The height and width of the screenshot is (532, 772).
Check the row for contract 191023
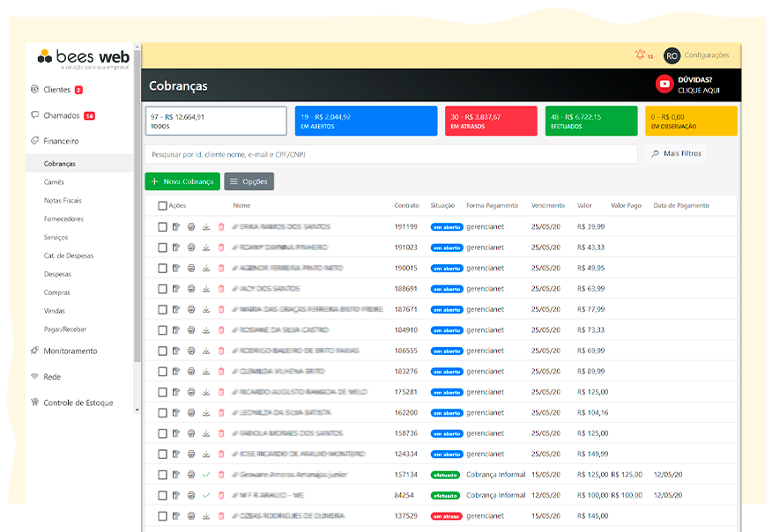162,248
